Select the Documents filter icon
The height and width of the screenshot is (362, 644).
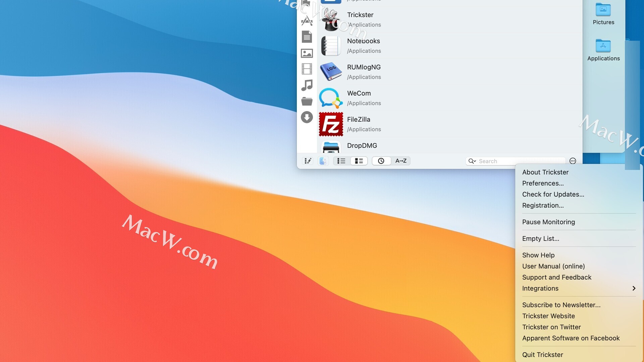click(x=307, y=37)
